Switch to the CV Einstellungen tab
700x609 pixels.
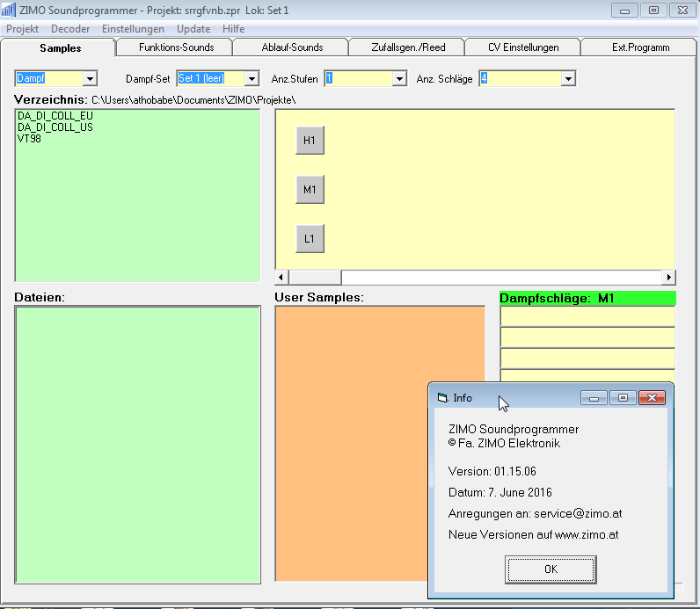[x=523, y=47]
